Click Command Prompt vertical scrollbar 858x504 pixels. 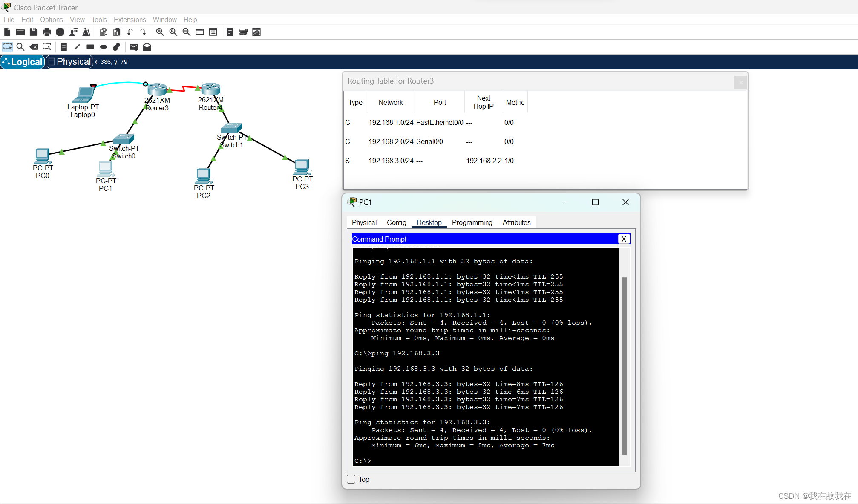624,366
